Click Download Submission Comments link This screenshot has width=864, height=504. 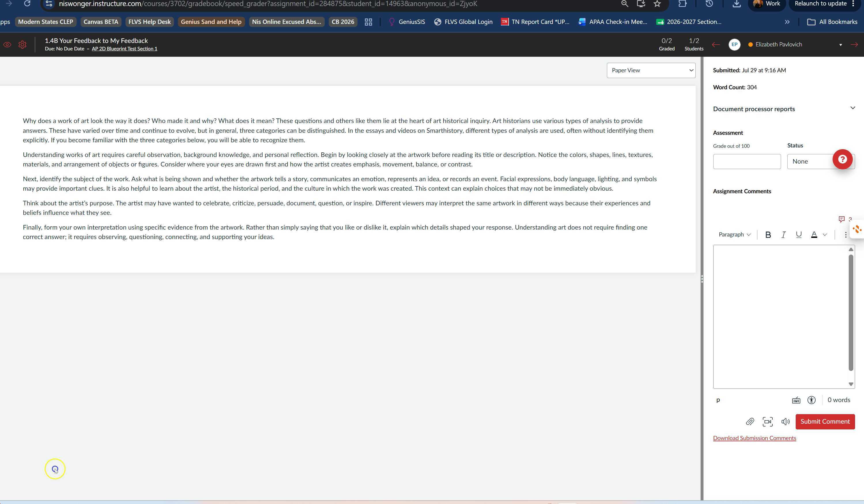click(754, 438)
